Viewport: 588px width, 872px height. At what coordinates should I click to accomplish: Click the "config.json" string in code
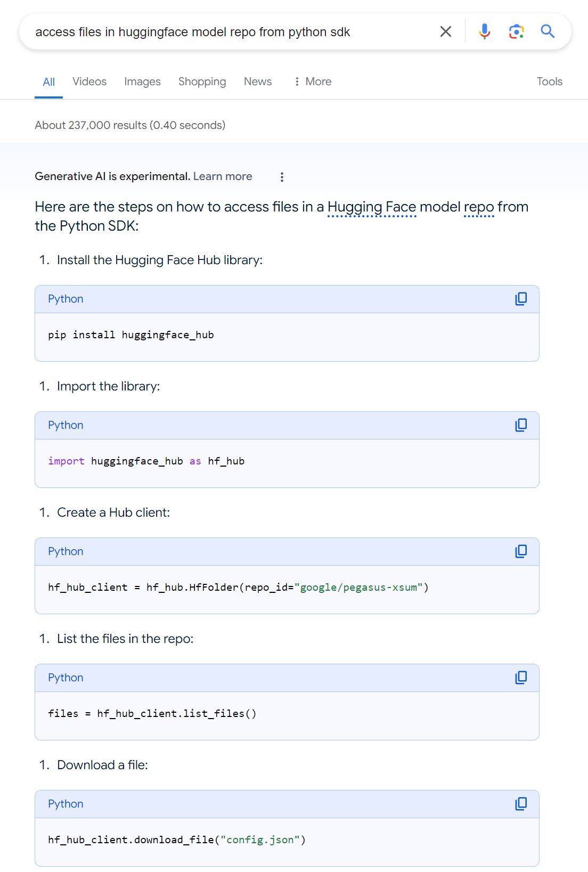260,840
